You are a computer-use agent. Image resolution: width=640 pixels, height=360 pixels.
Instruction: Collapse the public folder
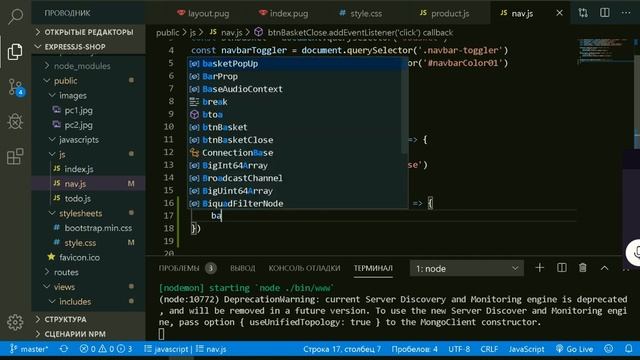point(89,80)
